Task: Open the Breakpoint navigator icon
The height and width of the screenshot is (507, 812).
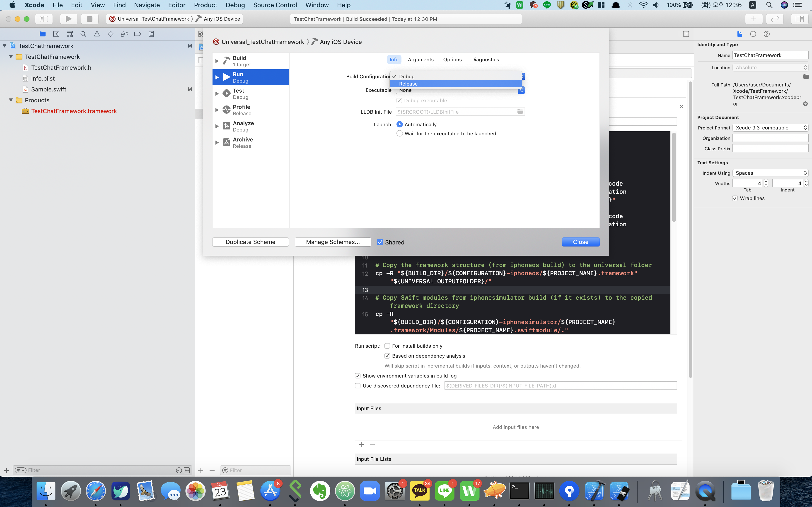Action: point(138,34)
